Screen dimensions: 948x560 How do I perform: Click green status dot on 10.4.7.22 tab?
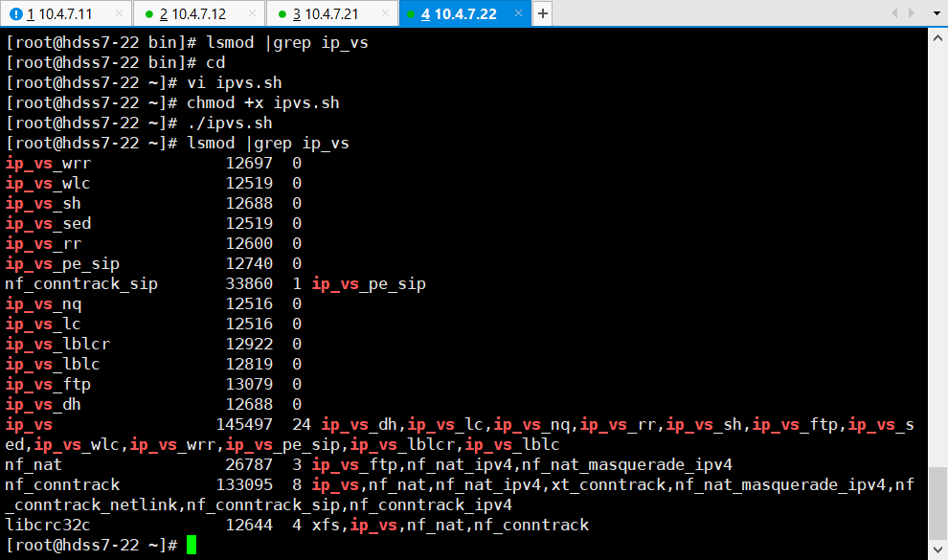click(x=411, y=14)
